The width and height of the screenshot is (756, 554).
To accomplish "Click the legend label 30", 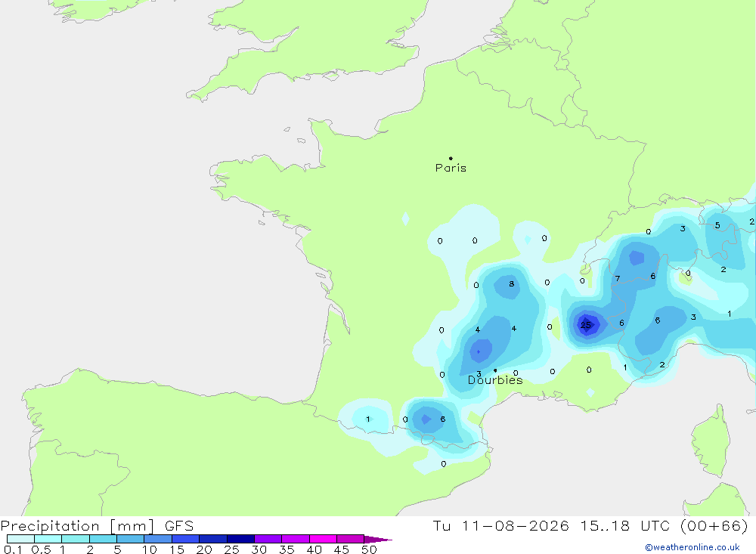I will click(259, 549).
